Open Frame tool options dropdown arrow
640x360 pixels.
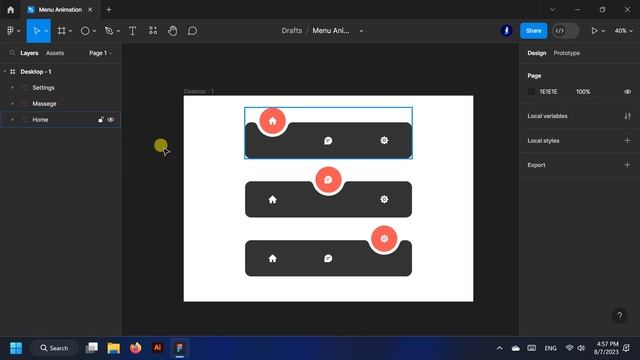click(70, 31)
